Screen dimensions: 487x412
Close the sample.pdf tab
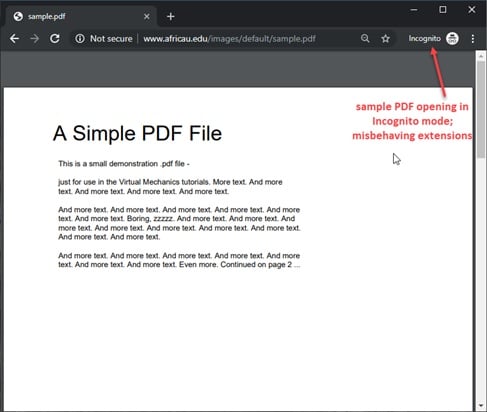(x=147, y=16)
